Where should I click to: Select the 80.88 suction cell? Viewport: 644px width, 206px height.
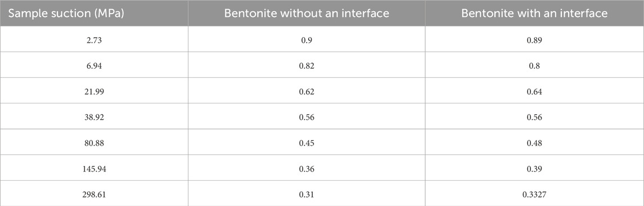pos(94,142)
